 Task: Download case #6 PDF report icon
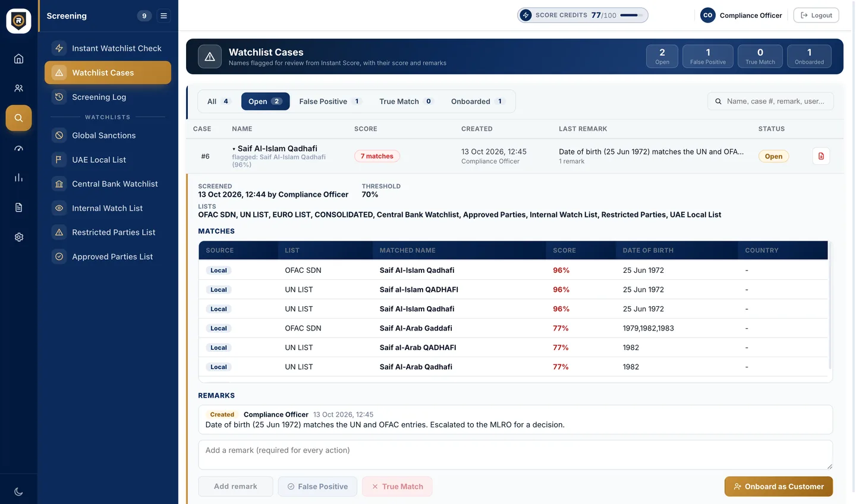(x=821, y=156)
